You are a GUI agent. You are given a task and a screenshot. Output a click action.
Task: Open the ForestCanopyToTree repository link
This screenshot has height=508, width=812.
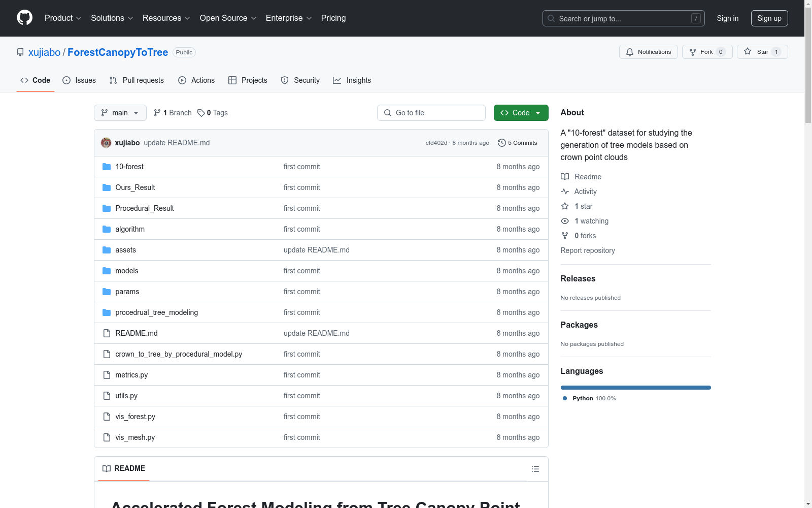(118, 52)
